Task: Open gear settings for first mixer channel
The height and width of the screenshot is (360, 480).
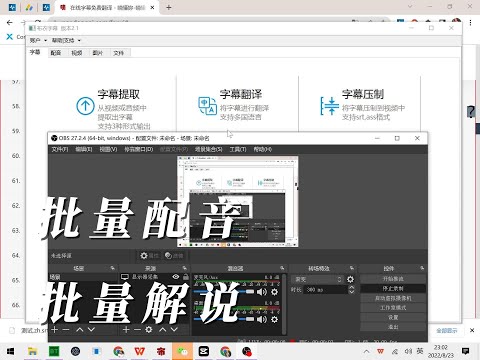Action: [274, 292]
